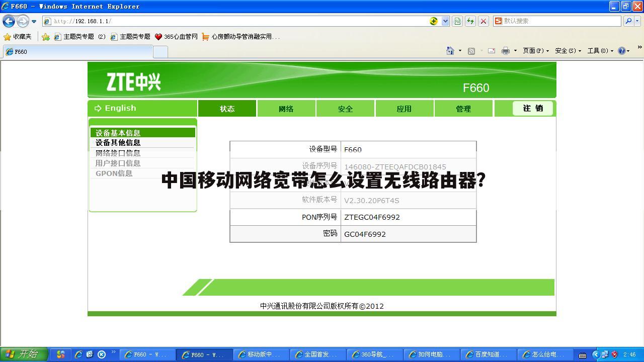Expand the address bar URL history dropdown
The width and height of the screenshot is (644, 362).
coord(445,21)
